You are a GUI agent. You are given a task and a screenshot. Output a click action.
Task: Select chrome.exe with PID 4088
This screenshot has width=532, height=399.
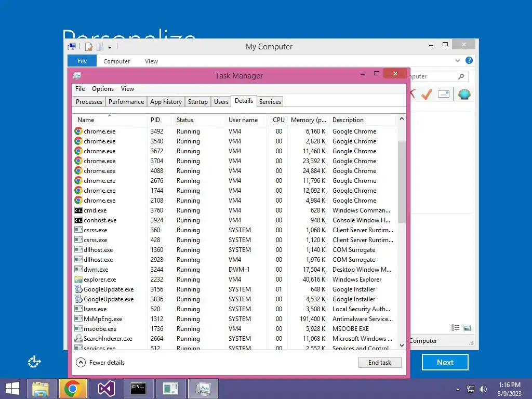tap(234, 170)
